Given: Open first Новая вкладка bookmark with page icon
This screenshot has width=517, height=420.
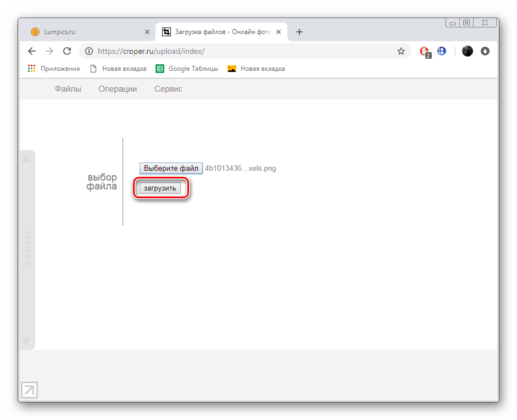Looking at the screenshot, I should coord(118,69).
